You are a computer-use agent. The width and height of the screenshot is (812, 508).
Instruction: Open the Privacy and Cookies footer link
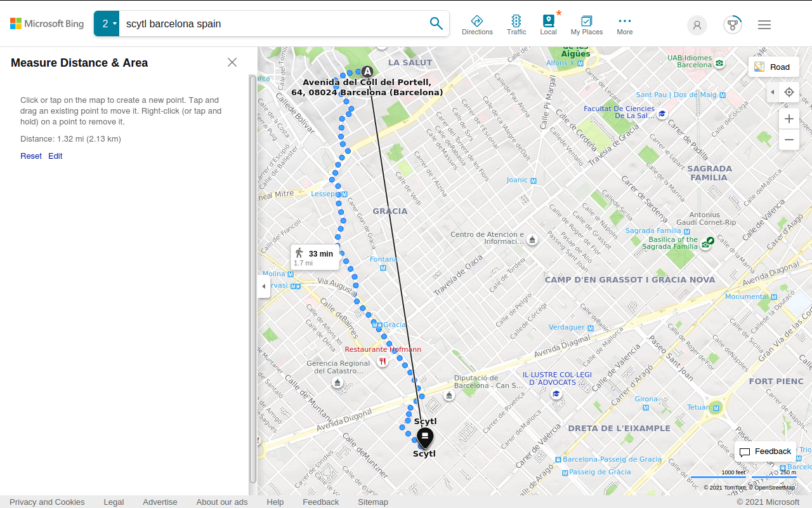pos(47,502)
